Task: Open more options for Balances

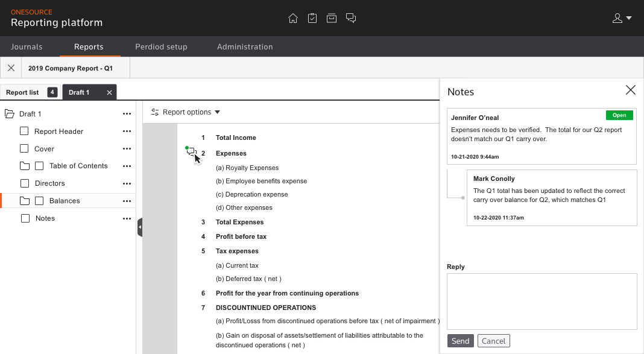Action: [127, 201]
